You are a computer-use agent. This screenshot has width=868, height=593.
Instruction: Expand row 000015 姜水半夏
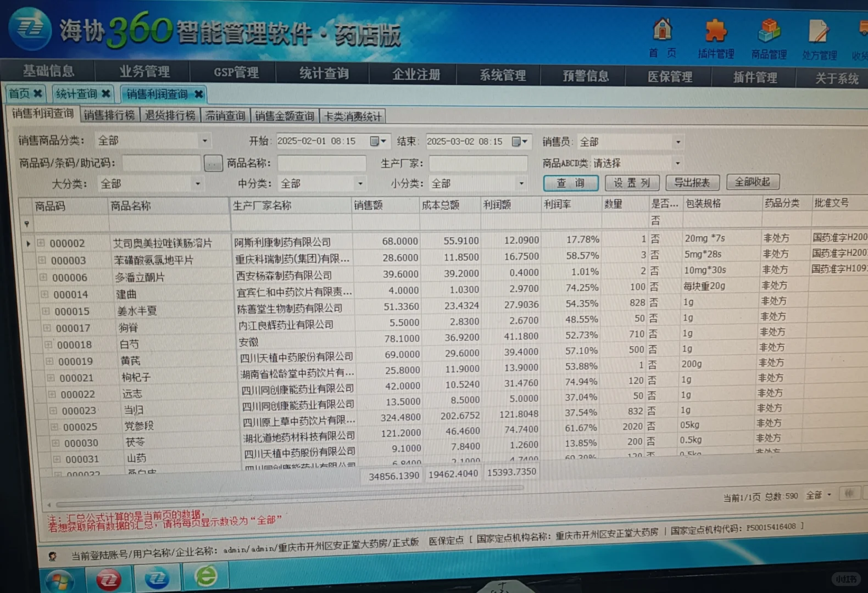(x=46, y=311)
